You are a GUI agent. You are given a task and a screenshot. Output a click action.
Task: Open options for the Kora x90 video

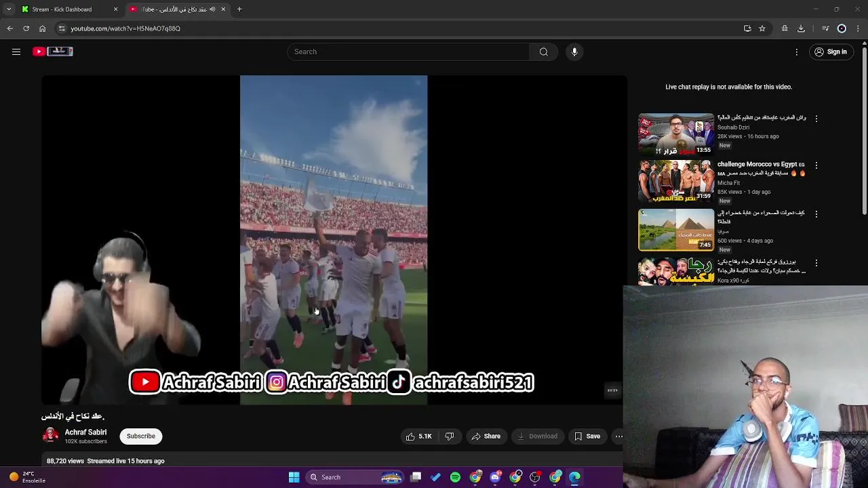click(816, 263)
